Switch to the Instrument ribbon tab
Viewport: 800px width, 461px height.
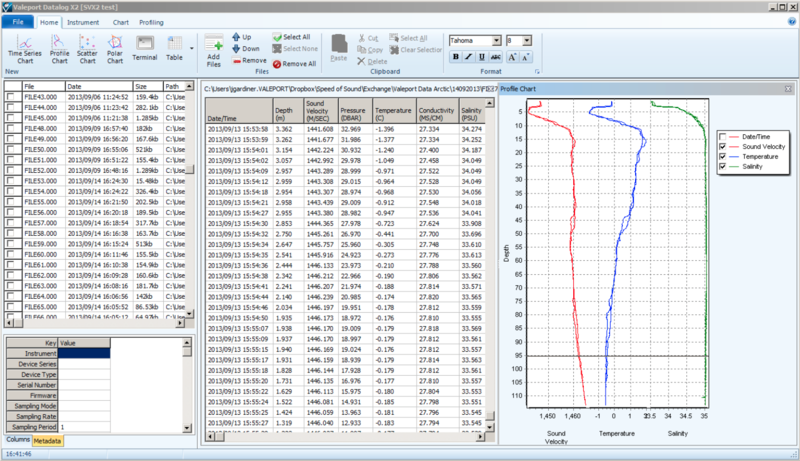(81, 20)
